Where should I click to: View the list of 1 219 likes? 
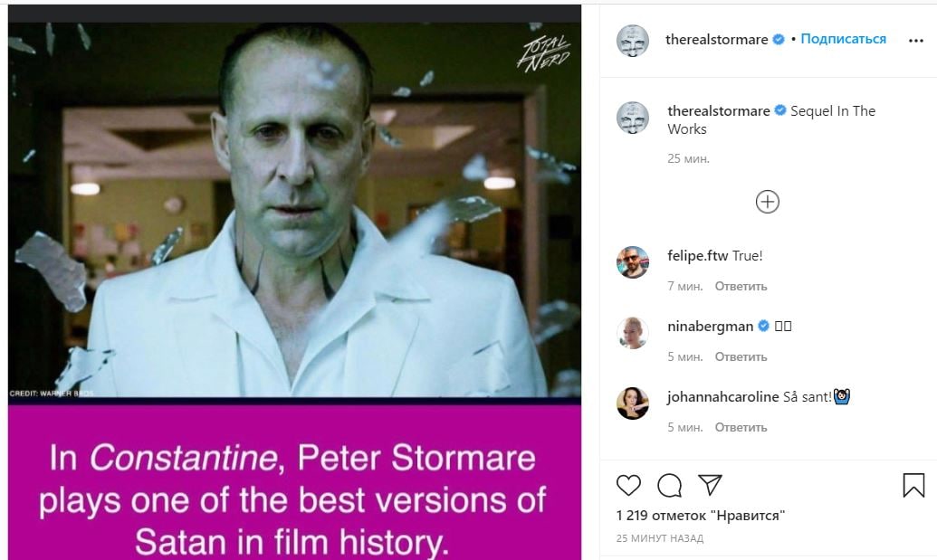(x=701, y=516)
